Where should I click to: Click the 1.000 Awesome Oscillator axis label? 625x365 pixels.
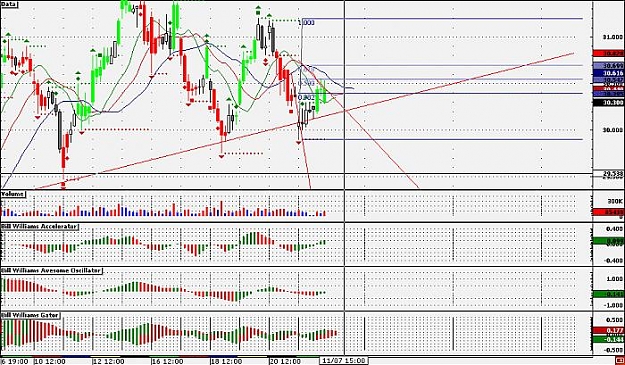point(615,279)
